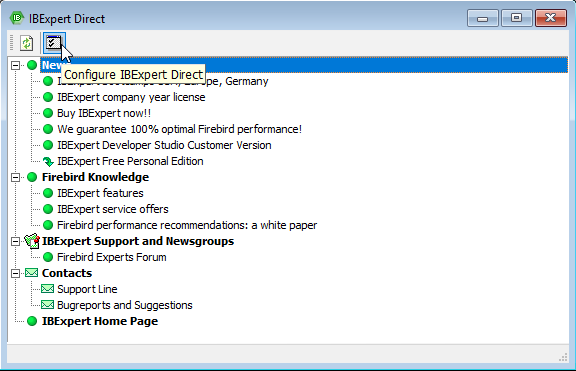Click green dot beside IBExpert Home Page

(x=32, y=321)
